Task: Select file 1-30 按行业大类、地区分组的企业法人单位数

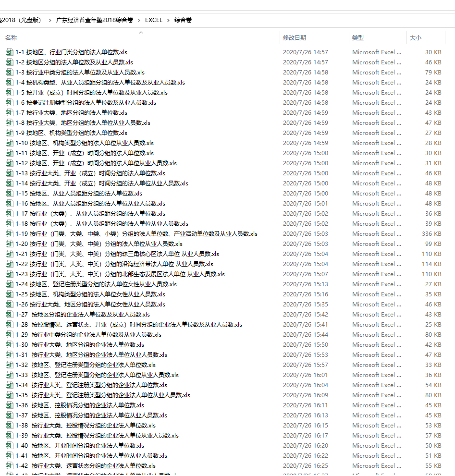Action: pyautogui.click(x=80, y=345)
